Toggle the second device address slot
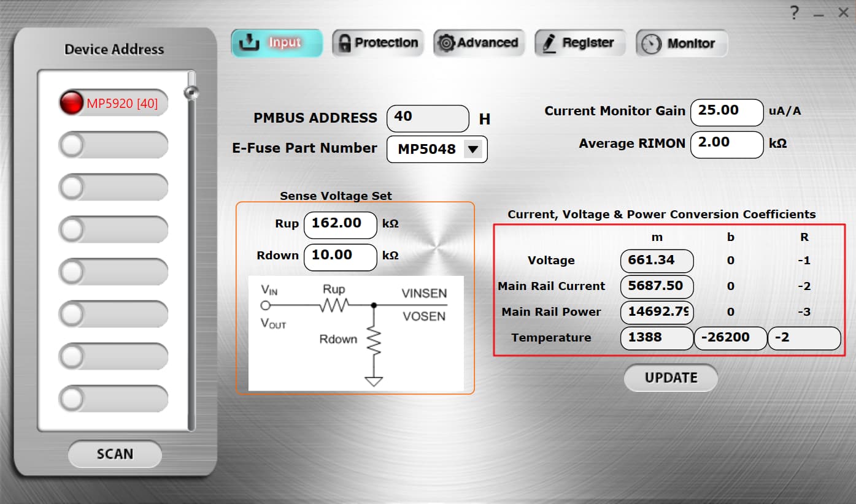 (x=113, y=145)
